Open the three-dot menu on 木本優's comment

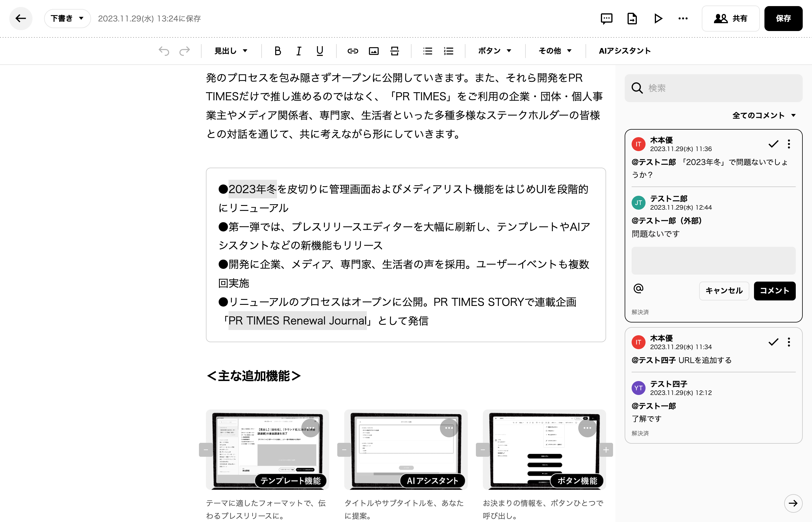(789, 144)
